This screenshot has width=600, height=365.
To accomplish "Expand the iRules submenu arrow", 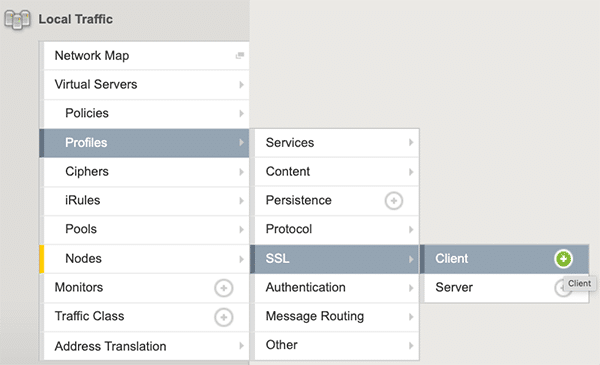I will point(241,200).
